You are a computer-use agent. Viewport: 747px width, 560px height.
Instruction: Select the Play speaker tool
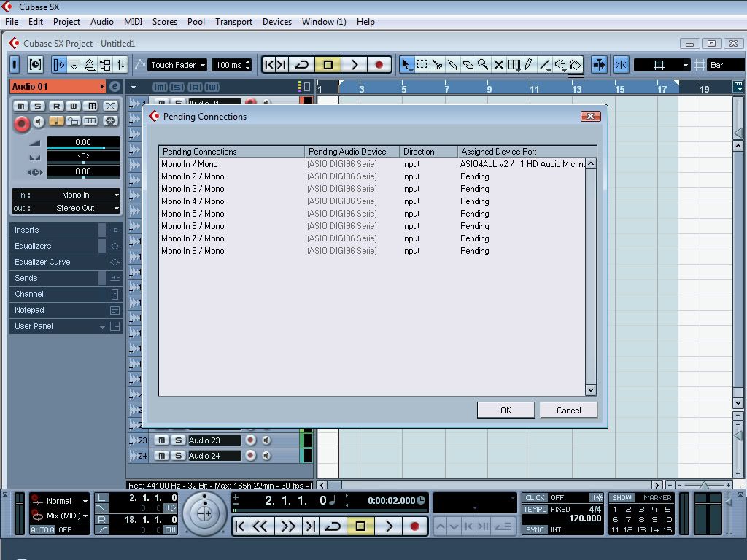point(560,65)
